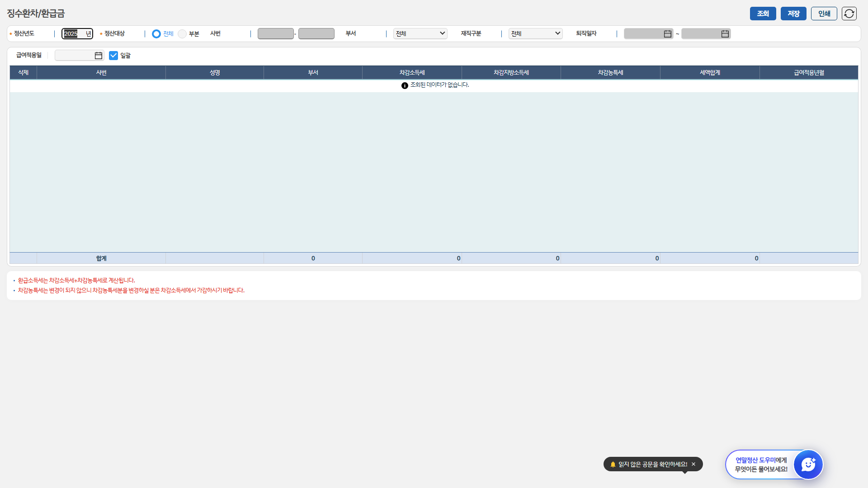Click the info icon in the empty table

point(405,85)
